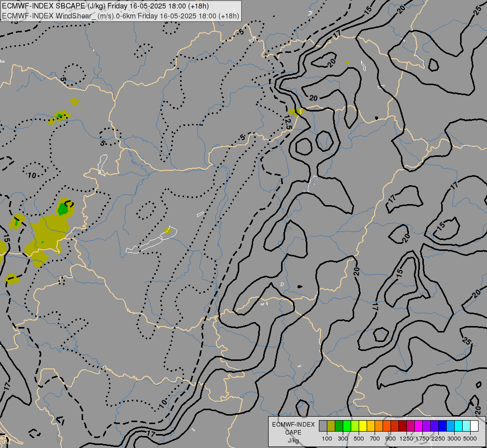This screenshot has height=448, width=487.
Task: Click the WindShear 0-6km title line
Action: pyautogui.click(x=120, y=16)
